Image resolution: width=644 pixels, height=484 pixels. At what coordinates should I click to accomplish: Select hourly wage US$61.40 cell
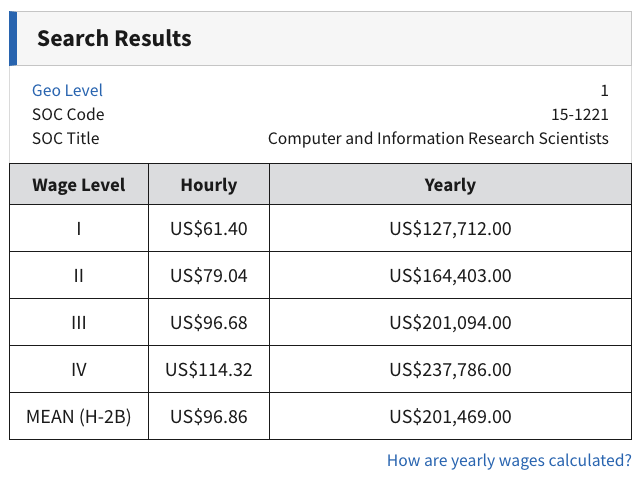click(x=208, y=229)
